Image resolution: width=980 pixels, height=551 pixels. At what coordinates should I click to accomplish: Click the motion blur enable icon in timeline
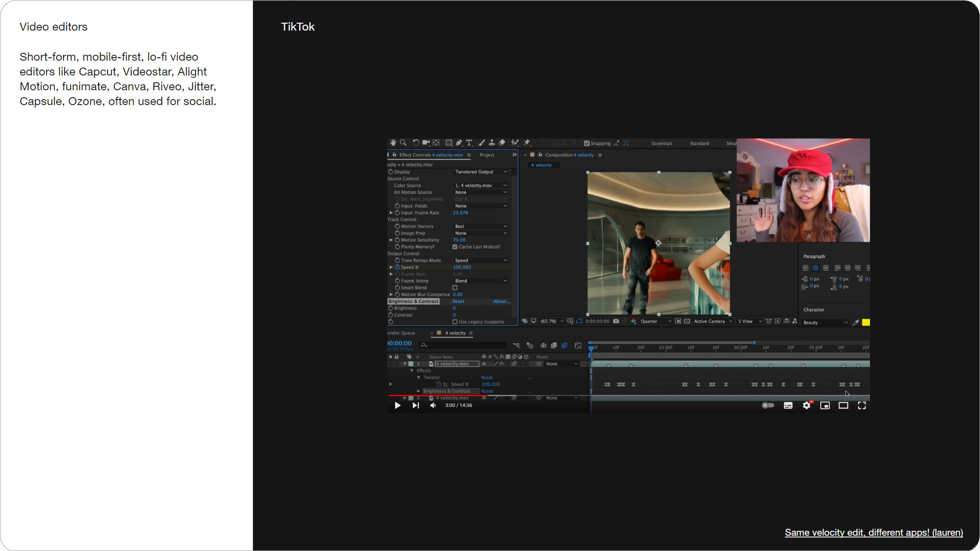point(565,345)
